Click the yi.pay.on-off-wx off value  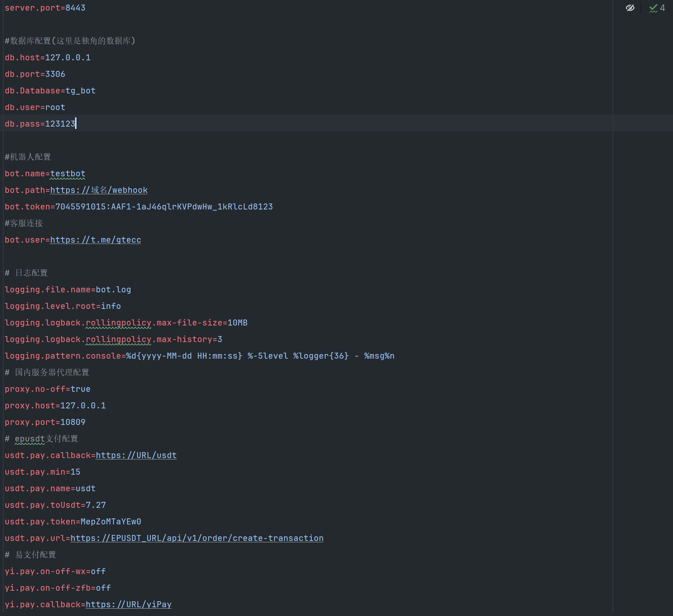98,571
